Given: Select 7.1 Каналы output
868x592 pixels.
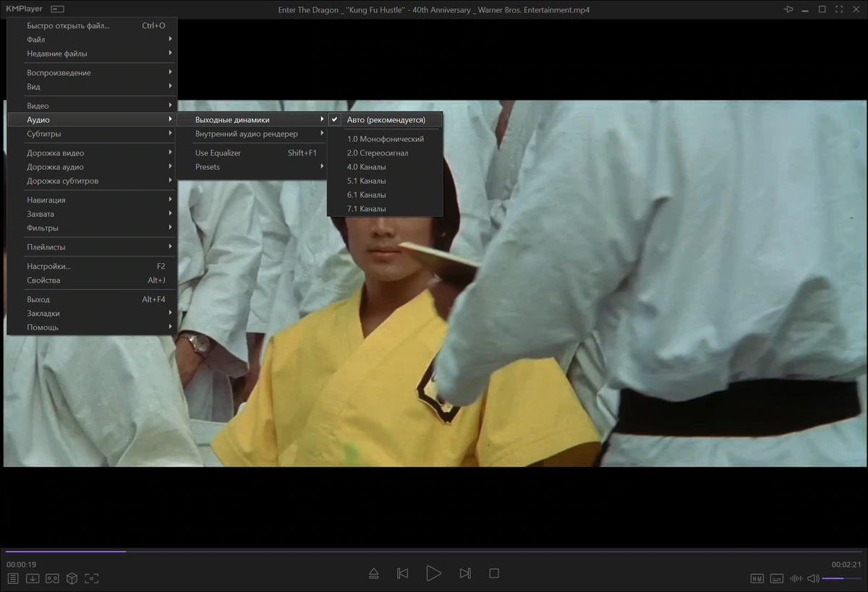Looking at the screenshot, I should point(385,209).
